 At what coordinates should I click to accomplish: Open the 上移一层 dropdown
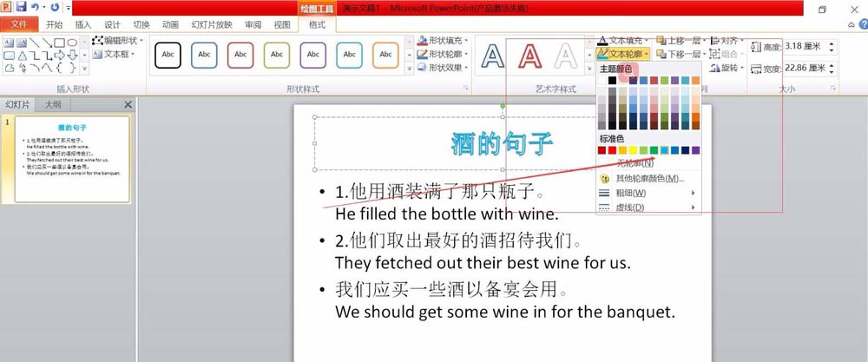(681, 41)
